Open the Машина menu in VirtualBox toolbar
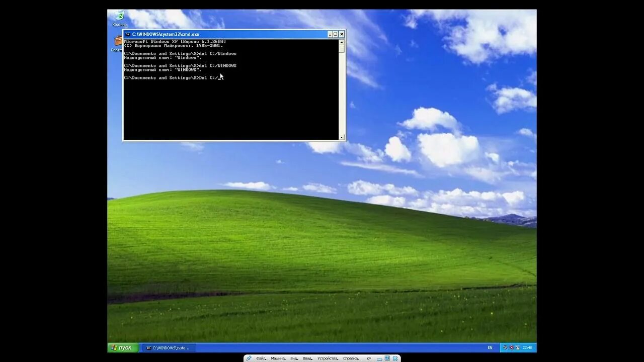Image resolution: width=644 pixels, height=362 pixels. [x=278, y=358]
